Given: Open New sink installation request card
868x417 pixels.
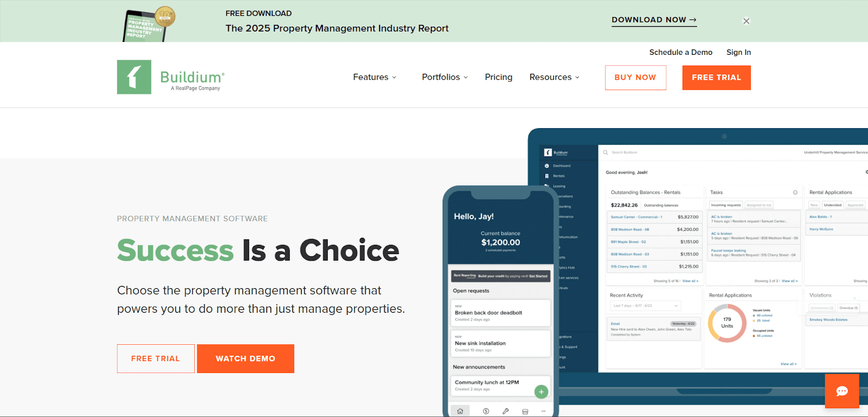Looking at the screenshot, I should click(x=500, y=344).
